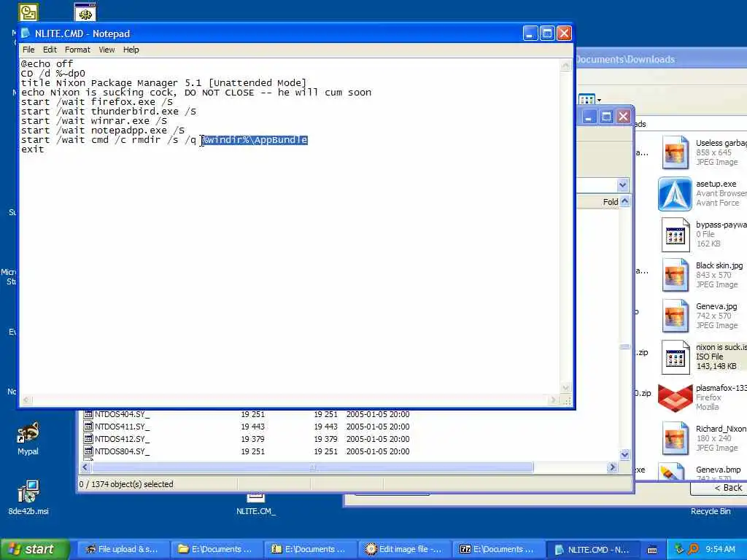This screenshot has height=560, width=747.
Task: Click the 'start /wait thunderbird.exe /S' line
Action: 109,112
